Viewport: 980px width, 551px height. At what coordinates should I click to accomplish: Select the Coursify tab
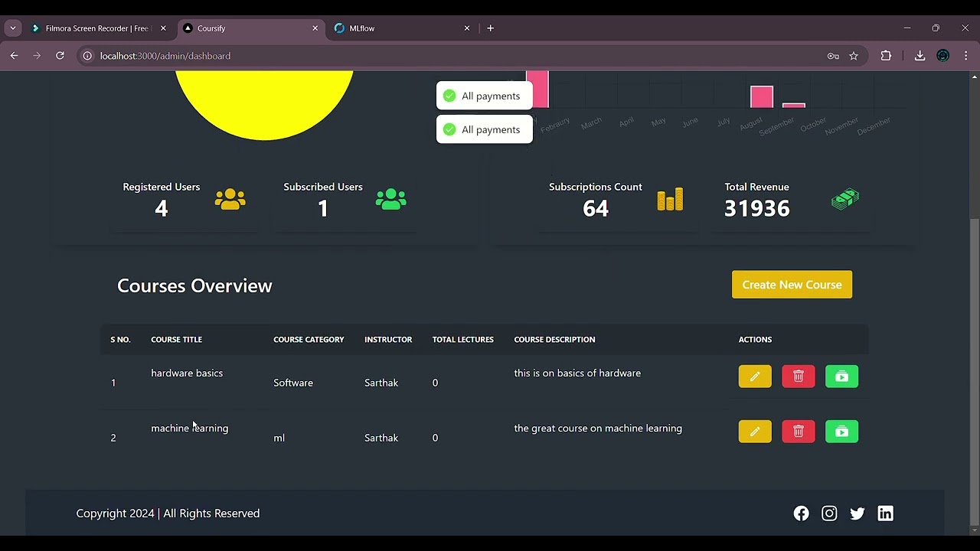pos(251,28)
